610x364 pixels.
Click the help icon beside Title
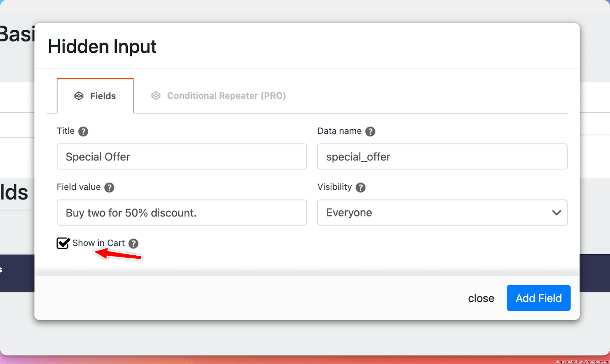pyautogui.click(x=83, y=131)
